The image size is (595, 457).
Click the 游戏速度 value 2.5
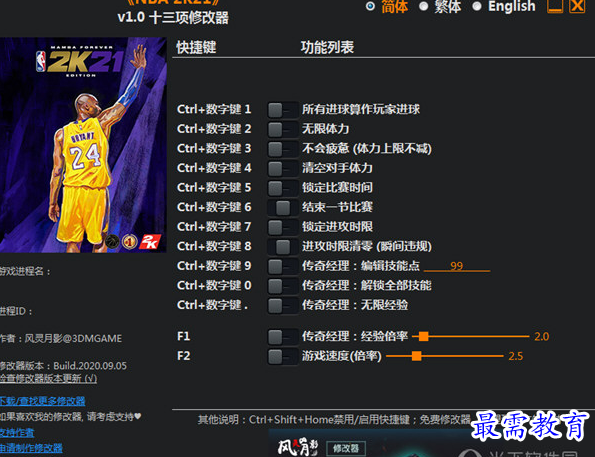(516, 356)
